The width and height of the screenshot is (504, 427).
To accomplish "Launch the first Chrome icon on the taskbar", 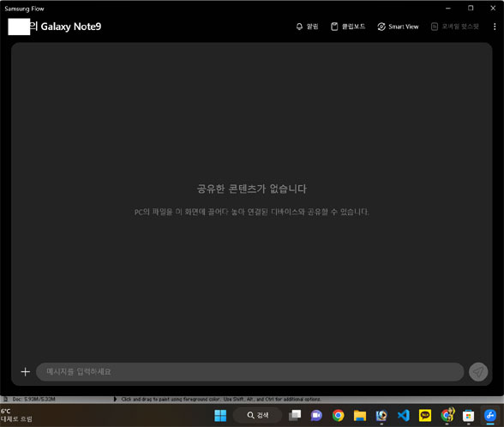I will (x=338, y=415).
